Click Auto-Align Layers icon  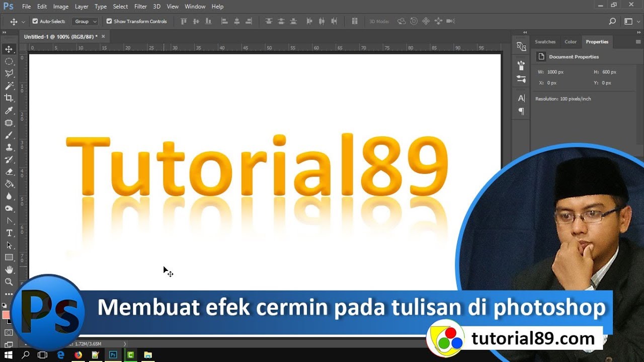click(x=355, y=21)
